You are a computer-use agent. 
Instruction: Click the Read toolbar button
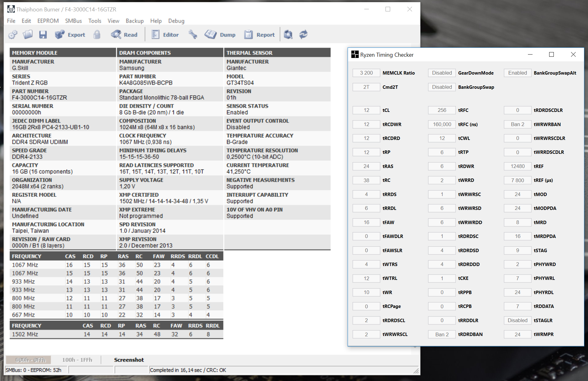point(124,35)
